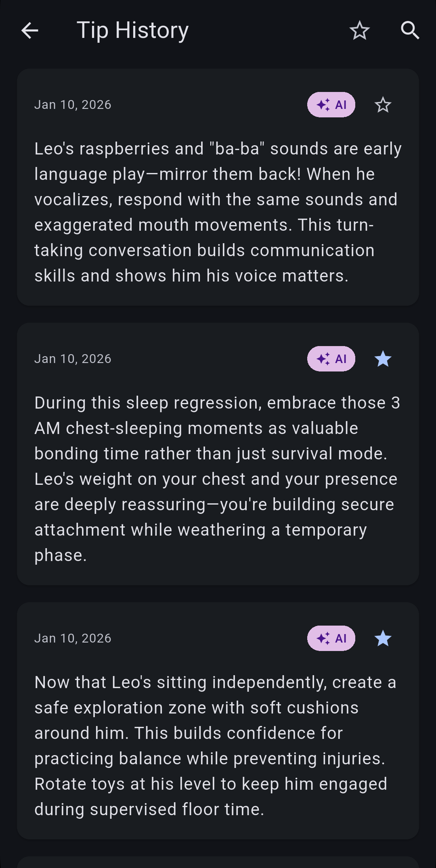Filter tips by favorites in header
This screenshot has height=868, width=436.
359,31
